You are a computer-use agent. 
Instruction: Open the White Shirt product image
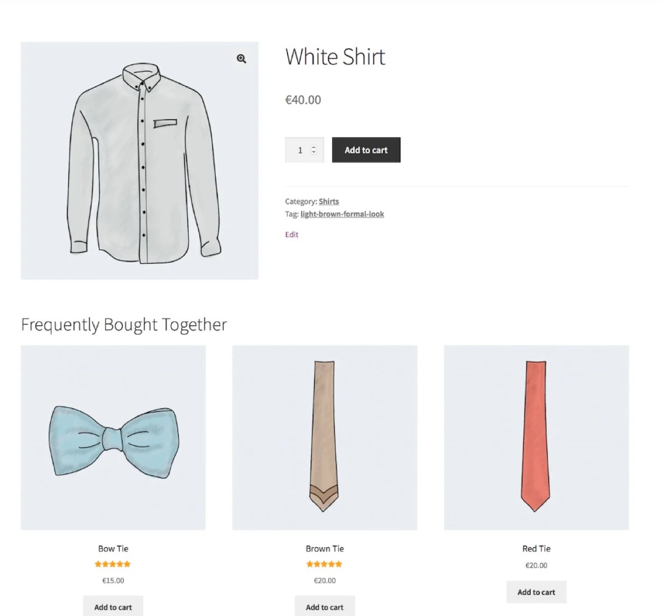pos(139,160)
